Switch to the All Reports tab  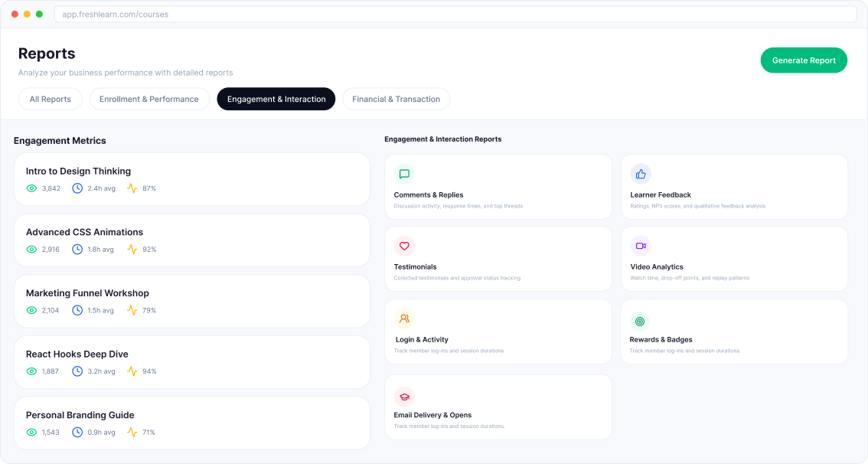point(50,99)
